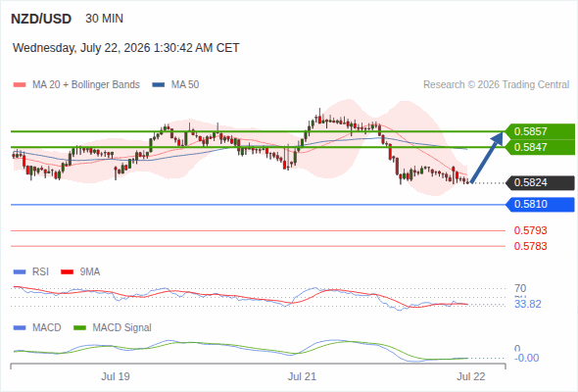
Task: Select the 0.5847 green resistance tag
Action: pyautogui.click(x=540, y=147)
